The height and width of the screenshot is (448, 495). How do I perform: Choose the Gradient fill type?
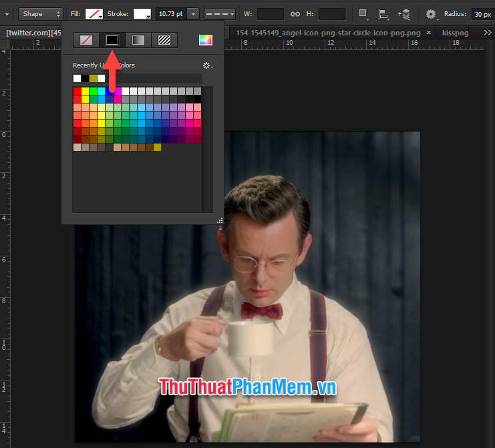pyautogui.click(x=138, y=40)
